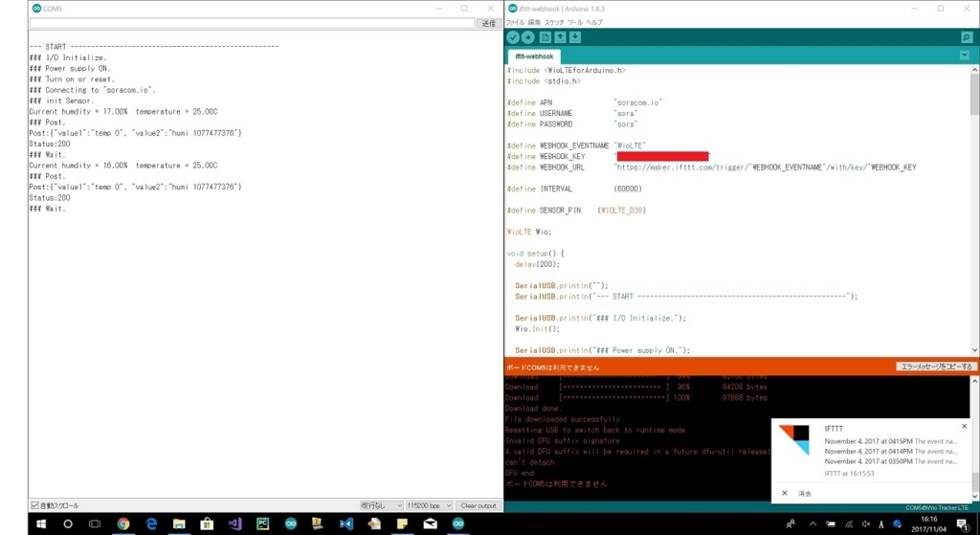Open the Action Center notification icon
This screenshot has width=980, height=535.
963,524
